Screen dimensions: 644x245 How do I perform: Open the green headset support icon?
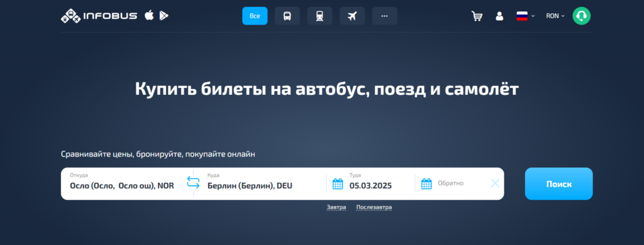point(582,16)
